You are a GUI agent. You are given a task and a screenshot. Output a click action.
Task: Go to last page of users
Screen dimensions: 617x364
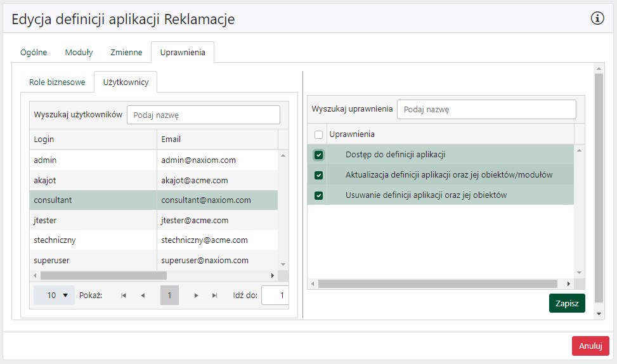pos(214,296)
